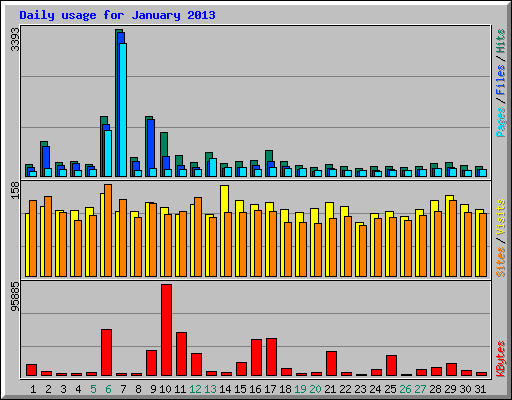Viewport: 512px width, 400px height.
Task: Select the red KBytes bar for day 21
Action: coord(331,363)
